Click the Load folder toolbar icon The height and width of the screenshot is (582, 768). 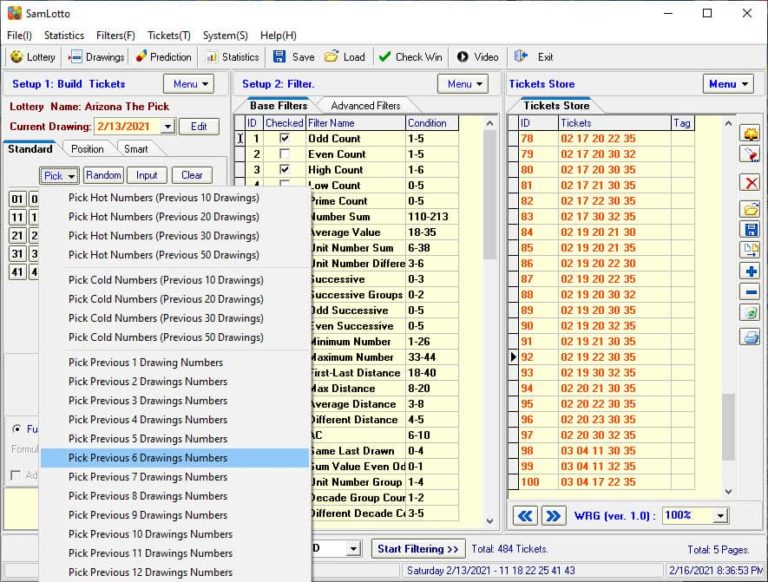click(331, 56)
